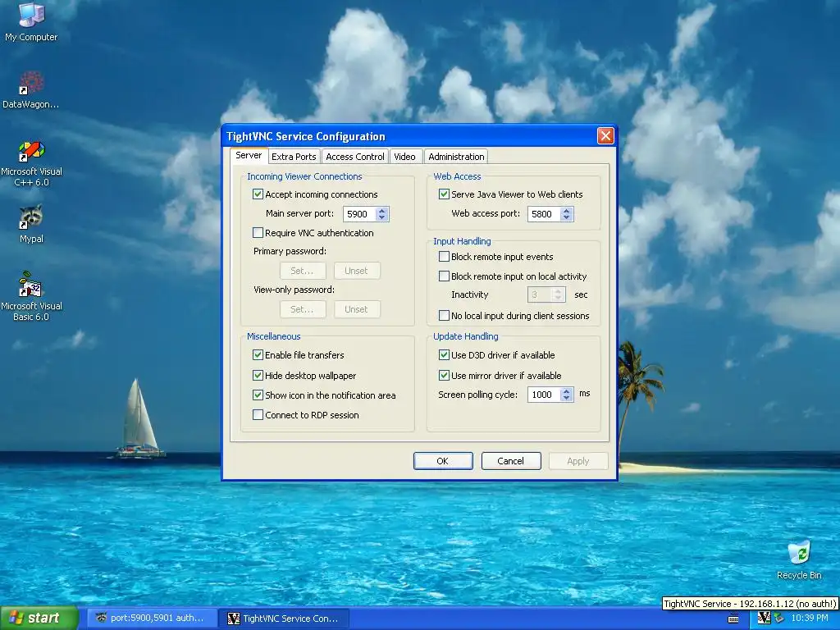Toggle Show icon in the notification area

click(x=258, y=395)
